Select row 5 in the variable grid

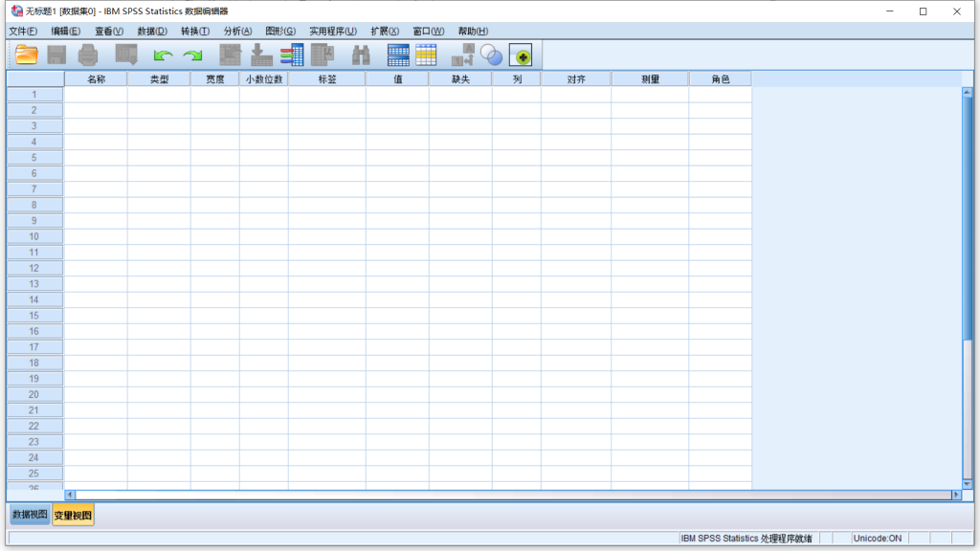click(x=34, y=157)
